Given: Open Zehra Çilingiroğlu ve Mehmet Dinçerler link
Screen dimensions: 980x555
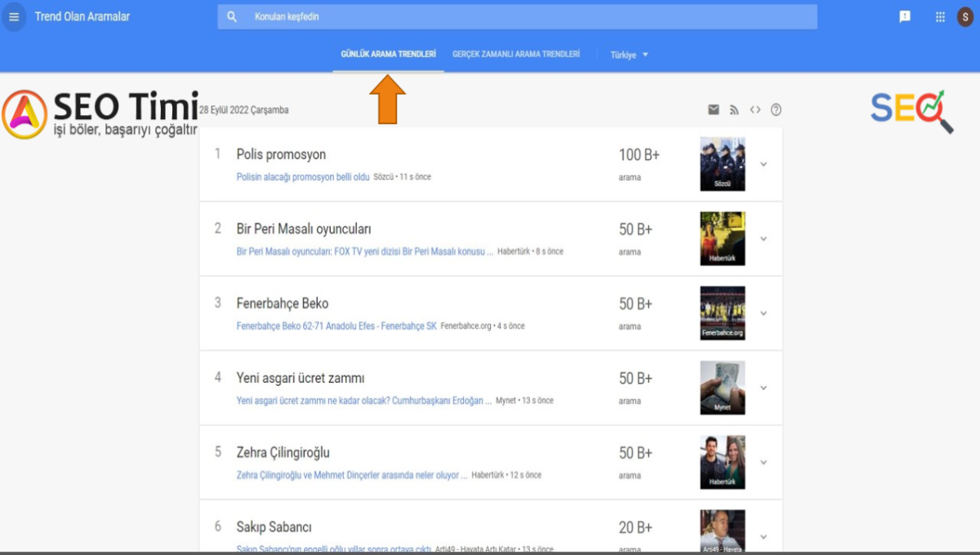Looking at the screenshot, I should point(352,475).
